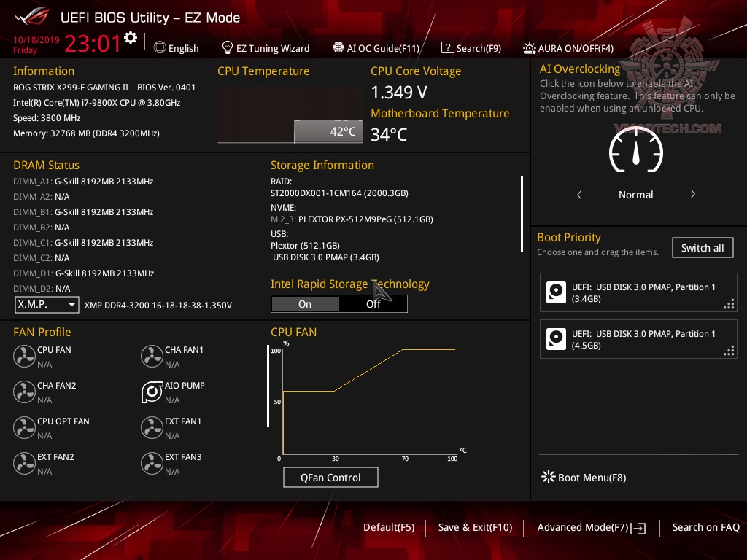747x560 pixels.
Task: Click the Boot Menu(F8) icon
Action: pos(548,476)
